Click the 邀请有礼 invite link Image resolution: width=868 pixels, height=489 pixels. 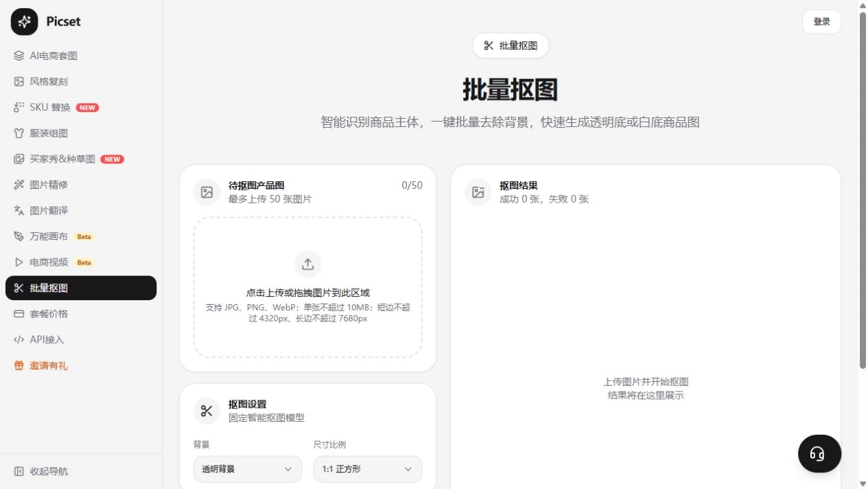coord(81,366)
